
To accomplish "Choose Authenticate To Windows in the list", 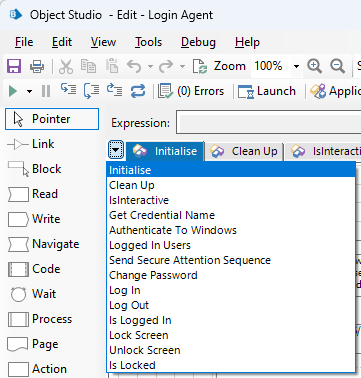I will pyautogui.click(x=231, y=230).
